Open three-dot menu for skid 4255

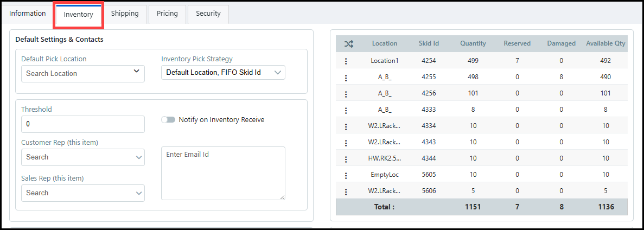(x=346, y=78)
